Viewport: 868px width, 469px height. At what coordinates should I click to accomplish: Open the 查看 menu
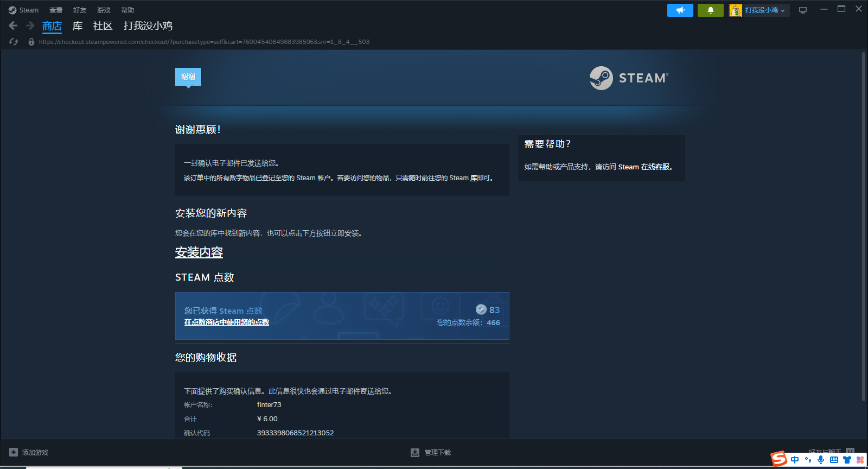point(56,10)
